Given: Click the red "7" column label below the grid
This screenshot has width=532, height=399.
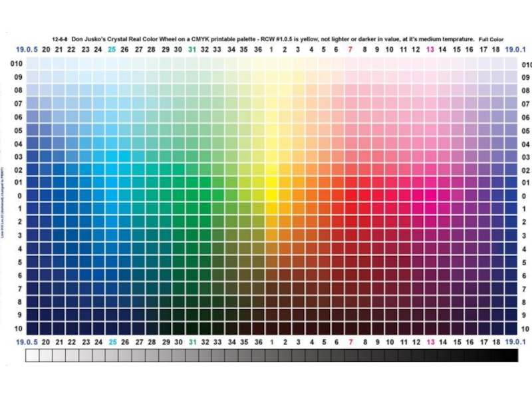Looking at the screenshot, I should [x=351, y=342].
